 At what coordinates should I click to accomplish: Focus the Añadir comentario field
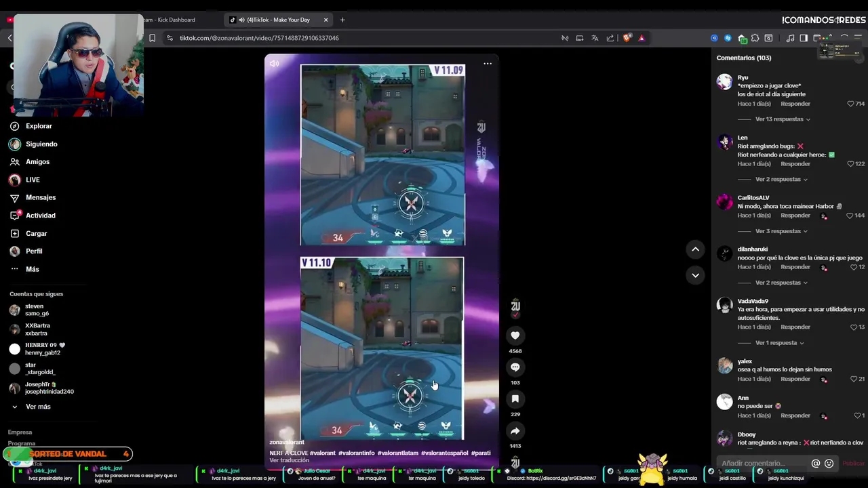pos(761,464)
